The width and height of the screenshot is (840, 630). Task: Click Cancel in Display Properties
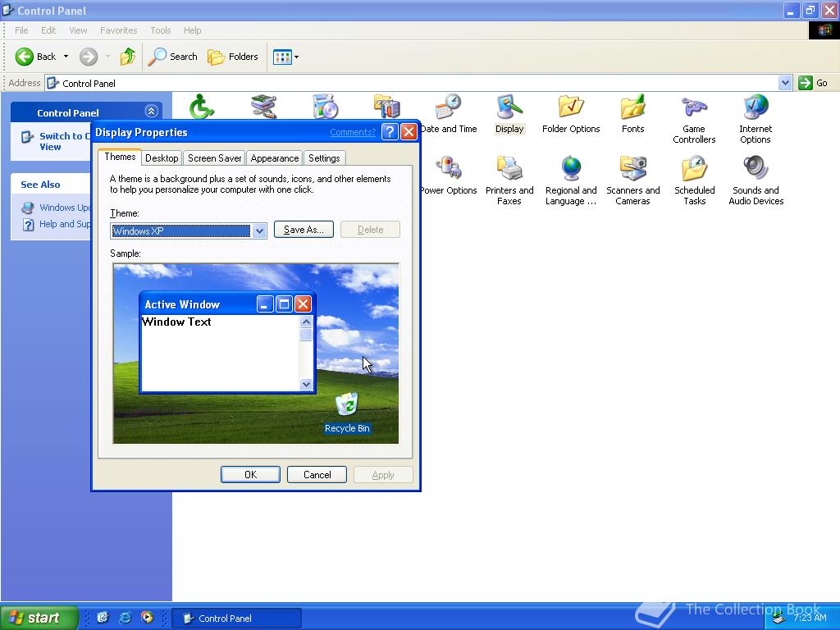317,475
